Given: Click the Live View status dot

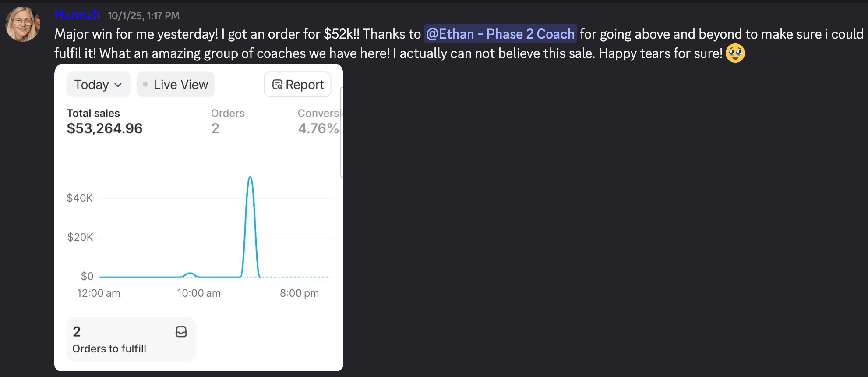Looking at the screenshot, I should (x=145, y=84).
